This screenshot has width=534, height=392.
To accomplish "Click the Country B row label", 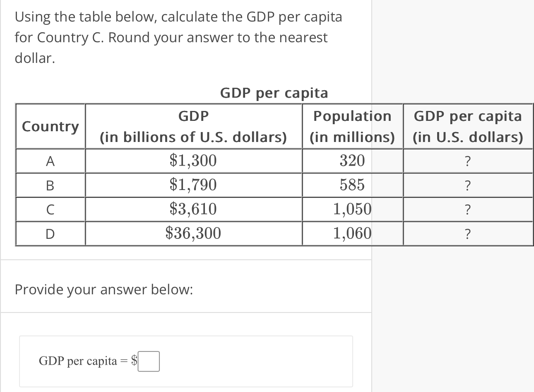I will (50, 185).
